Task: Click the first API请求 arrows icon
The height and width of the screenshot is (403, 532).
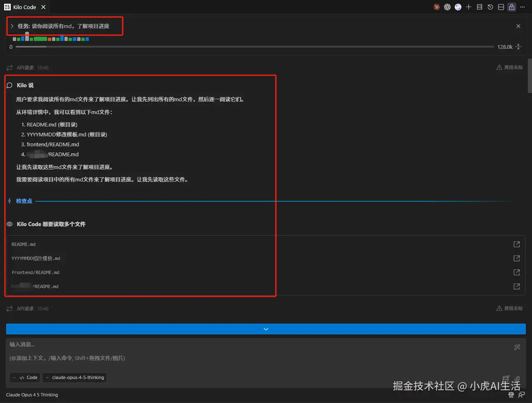Action: point(9,67)
